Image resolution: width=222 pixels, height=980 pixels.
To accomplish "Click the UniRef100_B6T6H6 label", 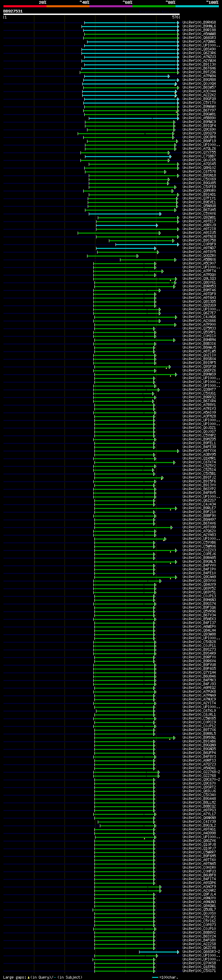I will pyautogui.click(x=199, y=68).
